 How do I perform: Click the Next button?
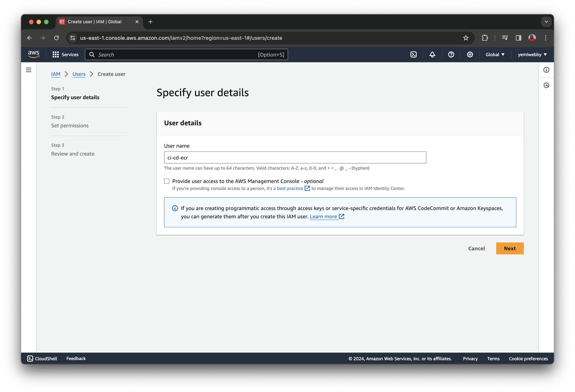(509, 248)
